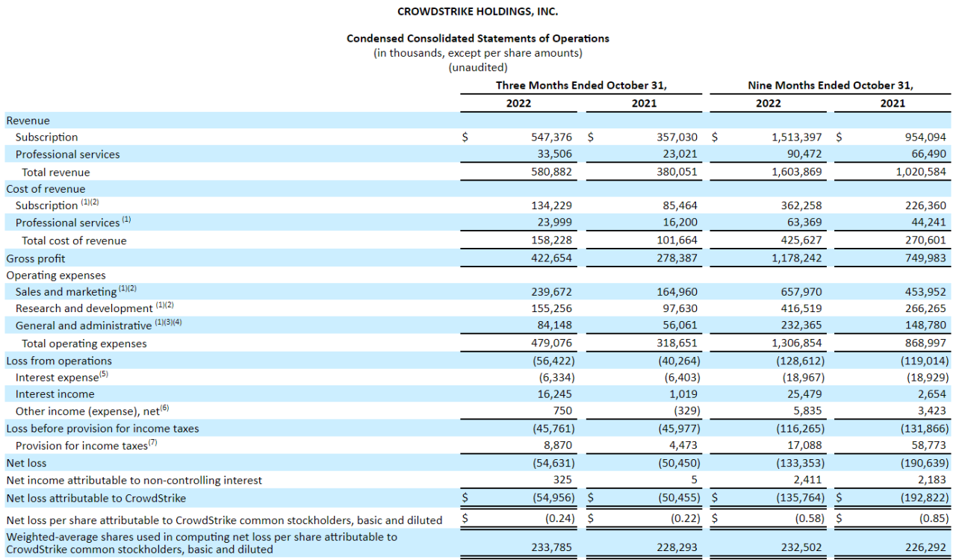
Task: Click the CROWDSTRIKE HOLDINGS, INC. title
Action: point(478,11)
